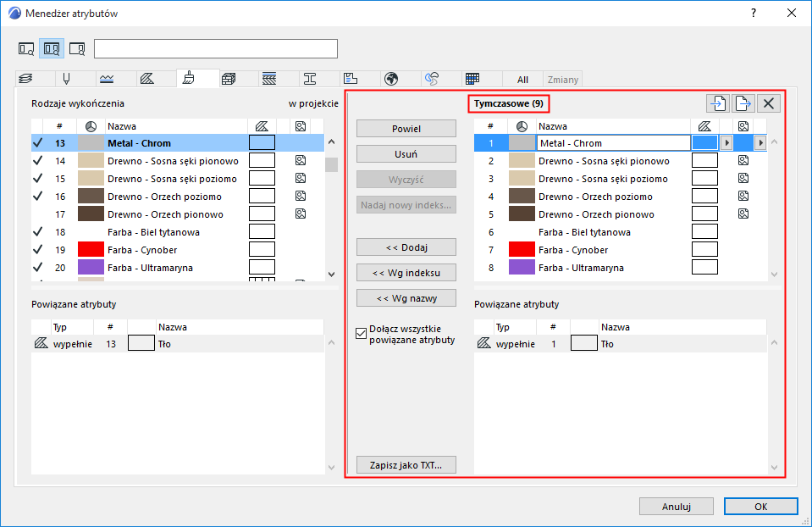812x527 pixels.
Task: Click red swatch of temporary row 7 Cynober
Action: click(x=522, y=250)
